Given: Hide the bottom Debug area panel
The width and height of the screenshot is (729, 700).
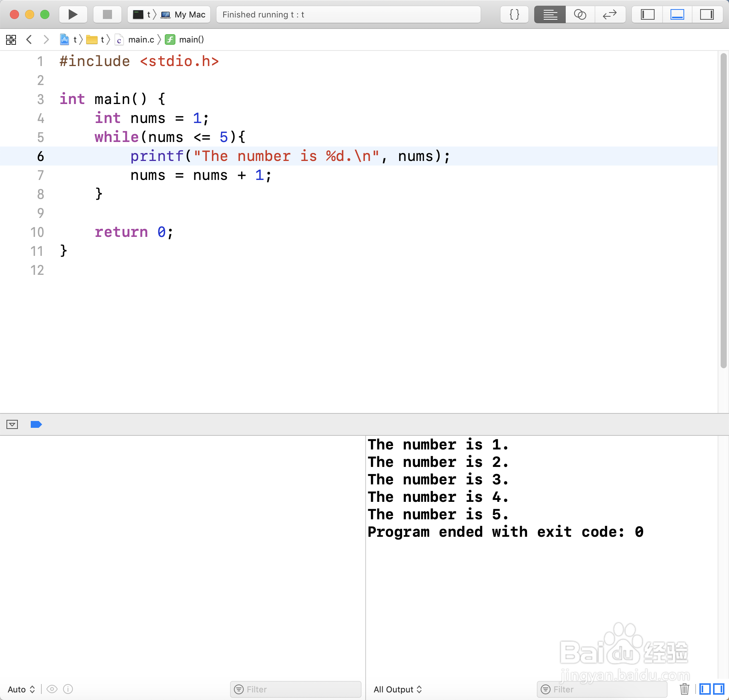Looking at the screenshot, I should (x=677, y=14).
